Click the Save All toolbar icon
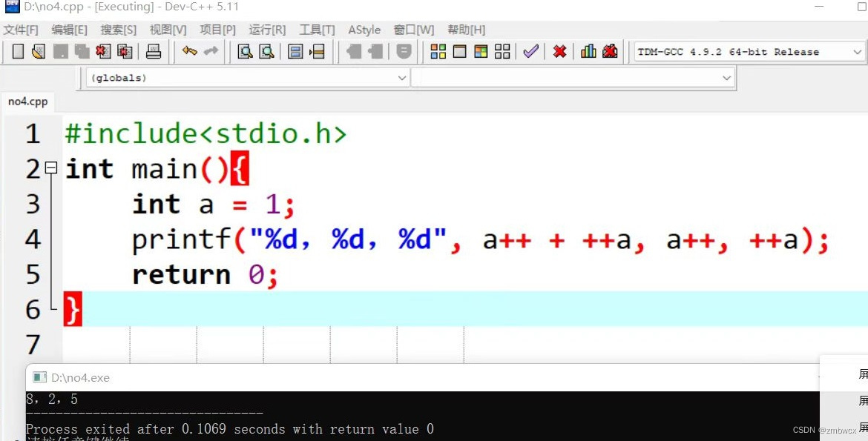Screen dimensions: 868x441 pyautogui.click(x=82, y=51)
